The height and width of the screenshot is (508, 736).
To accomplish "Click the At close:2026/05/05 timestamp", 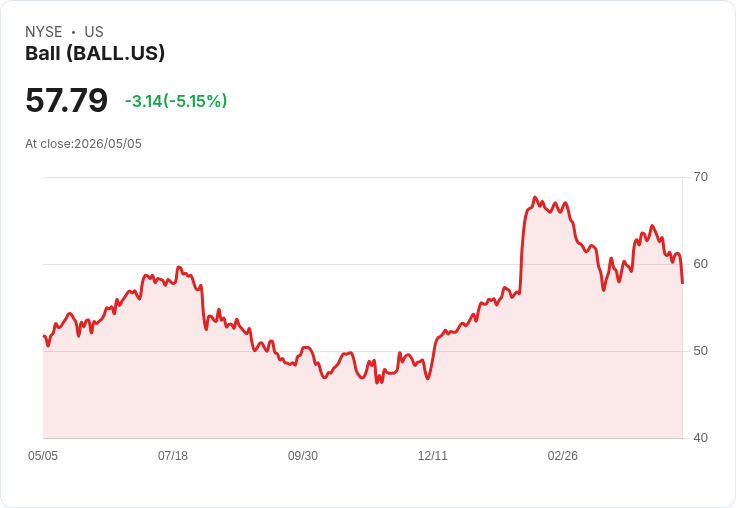I will (84, 144).
